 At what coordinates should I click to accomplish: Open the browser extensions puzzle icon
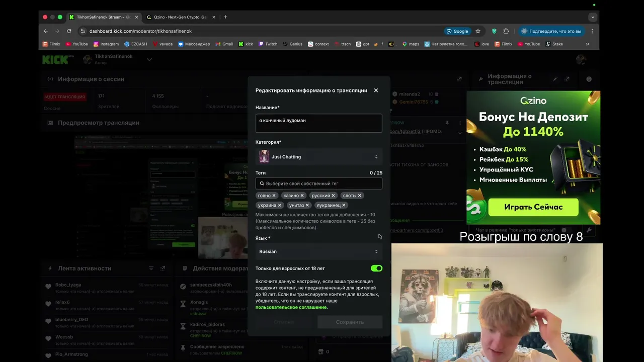pyautogui.click(x=506, y=31)
